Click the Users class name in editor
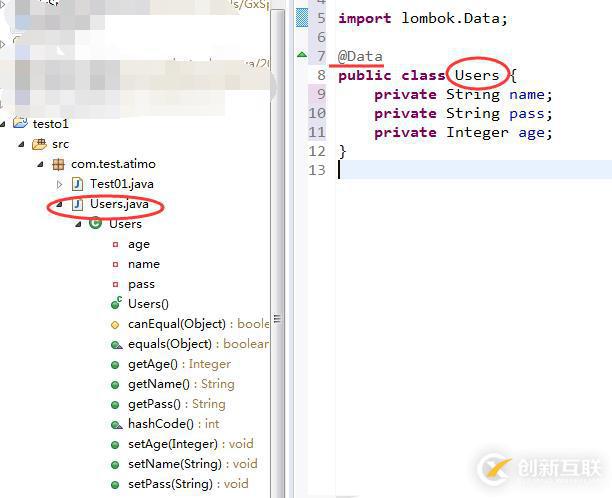The height and width of the screenshot is (498, 612). coord(477,75)
